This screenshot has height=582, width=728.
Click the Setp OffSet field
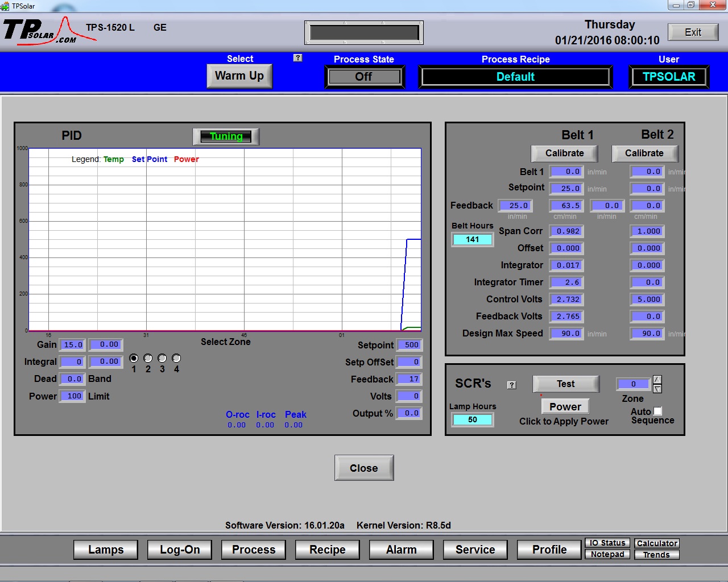409,361
